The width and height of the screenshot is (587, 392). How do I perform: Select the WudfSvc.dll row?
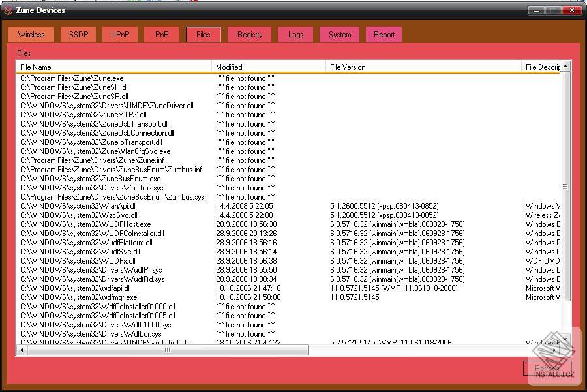pyautogui.click(x=288, y=252)
